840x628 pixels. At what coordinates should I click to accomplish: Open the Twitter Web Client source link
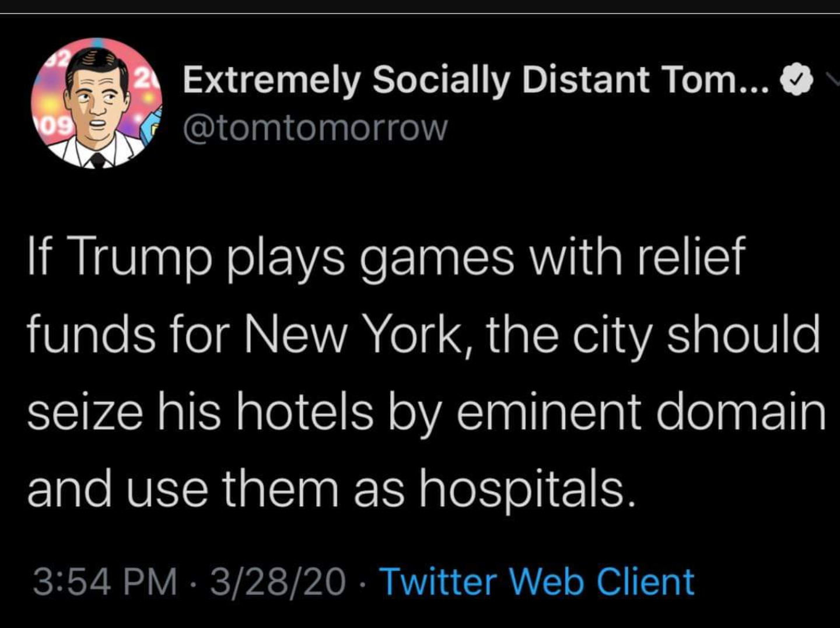coord(537,582)
